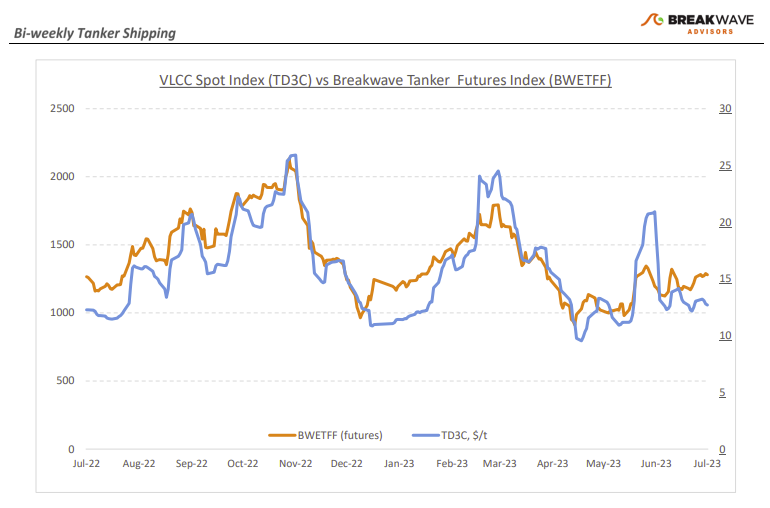
Task: Click the 'TD3C, $/t' legend label
Action: pos(464,435)
